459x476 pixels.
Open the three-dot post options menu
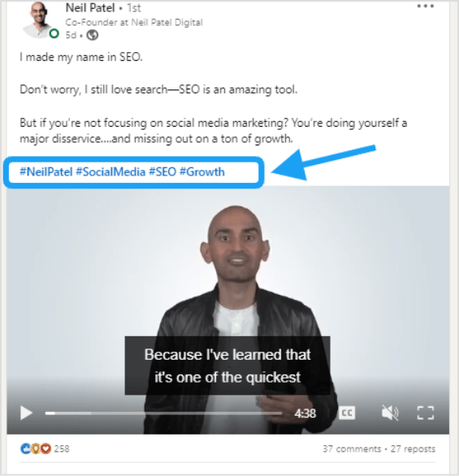point(426,6)
